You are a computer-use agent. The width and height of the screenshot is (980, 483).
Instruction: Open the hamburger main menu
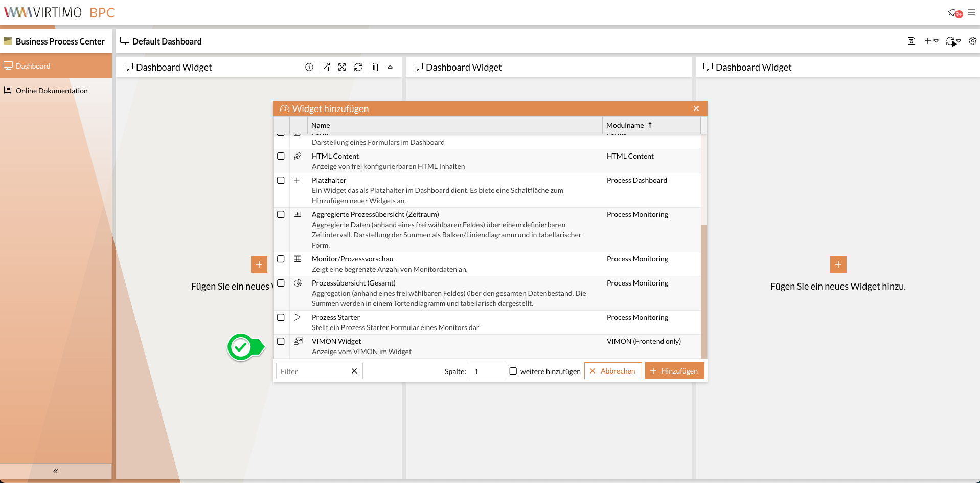click(x=971, y=12)
